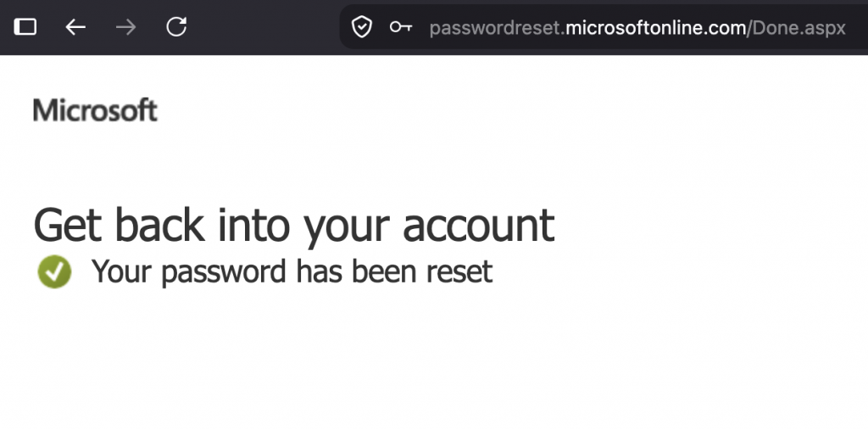Click the passwordreset subdomain in URL
The width and height of the screenshot is (868, 430).
(x=495, y=28)
